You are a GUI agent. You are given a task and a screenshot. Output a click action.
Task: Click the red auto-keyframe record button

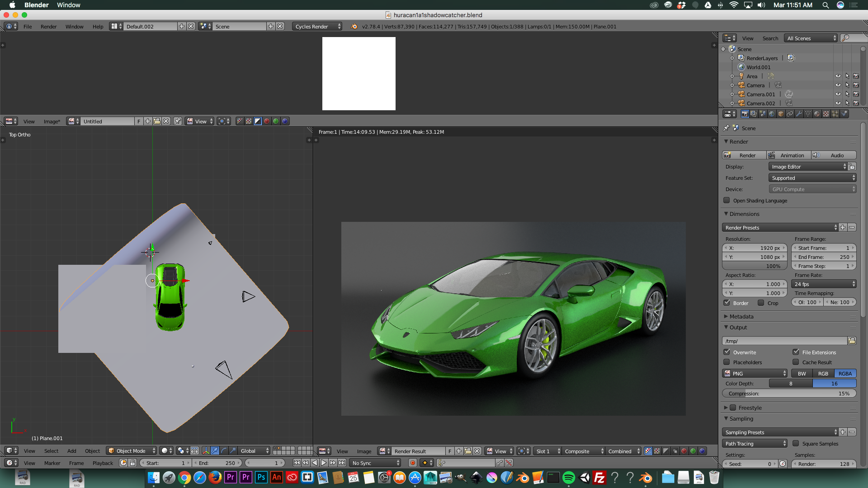coord(412,463)
